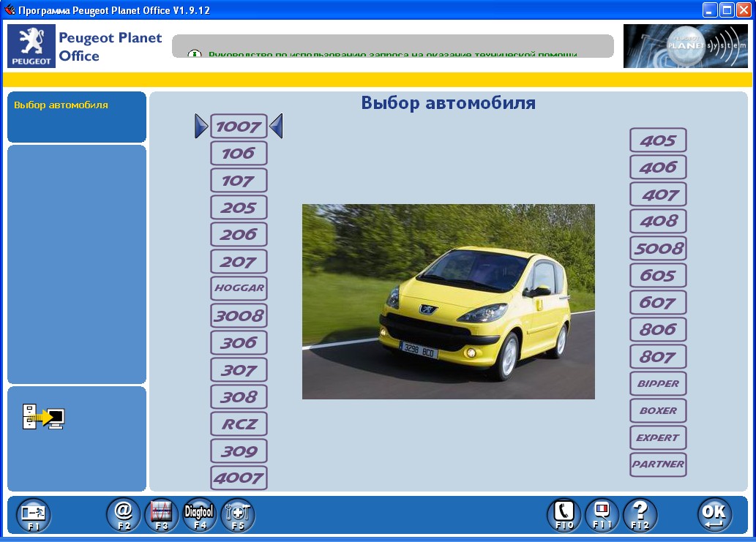Viewport: 756px width, 542px height.
Task: Select the 106 vehicle model
Action: pyautogui.click(x=239, y=153)
